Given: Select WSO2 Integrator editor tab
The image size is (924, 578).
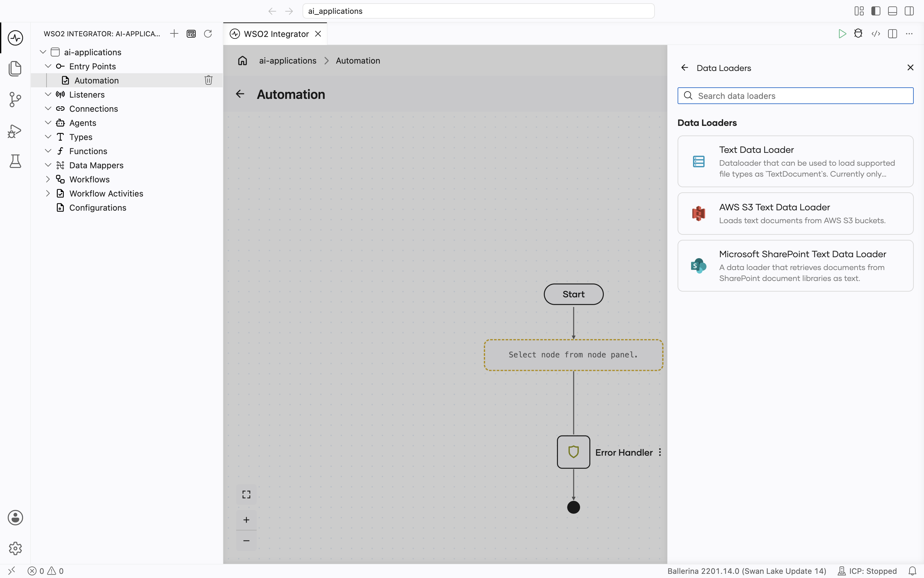Looking at the screenshot, I should click(275, 34).
